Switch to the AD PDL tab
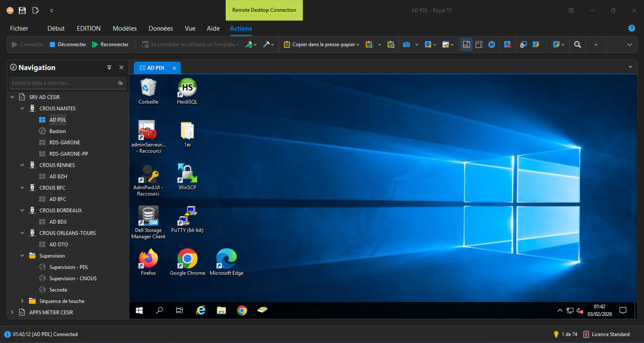 coord(156,68)
